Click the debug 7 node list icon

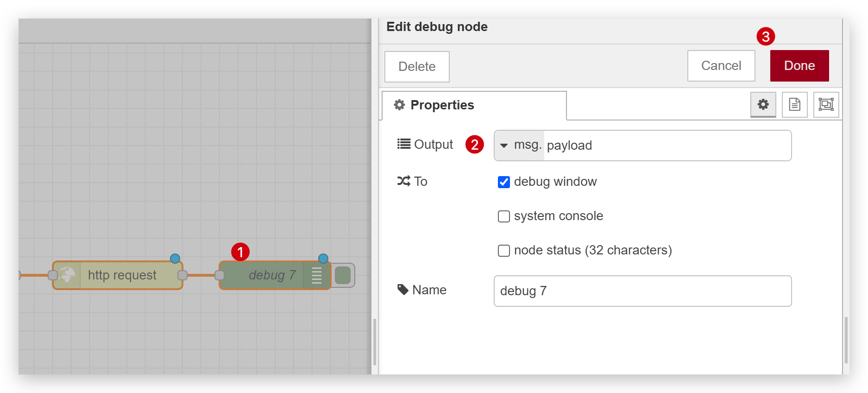pos(317,275)
